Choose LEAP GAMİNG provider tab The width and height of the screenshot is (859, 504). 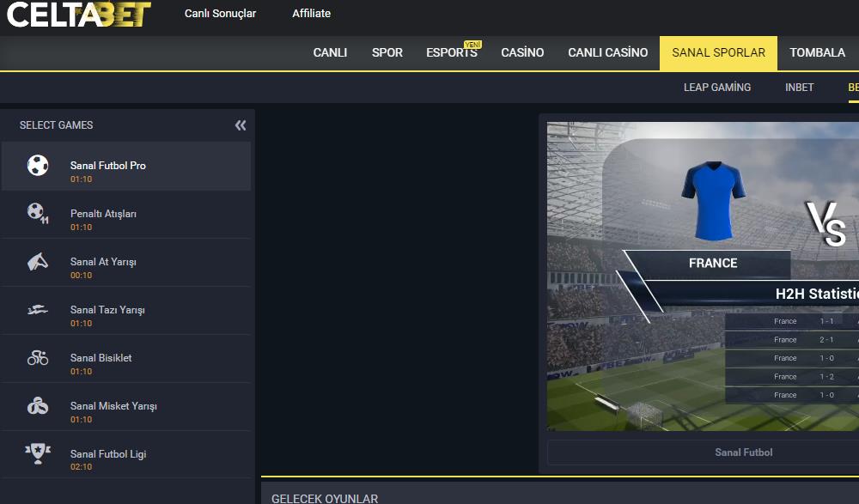(x=716, y=87)
